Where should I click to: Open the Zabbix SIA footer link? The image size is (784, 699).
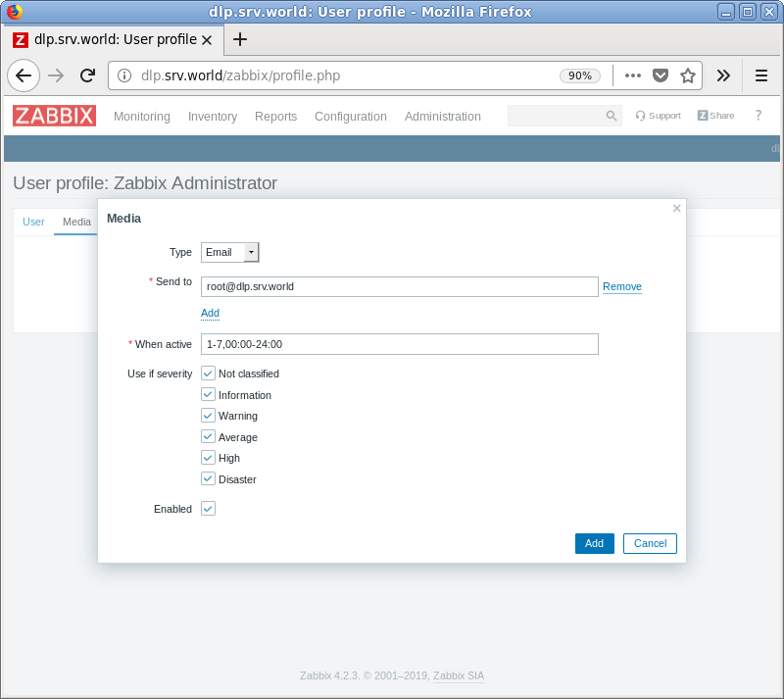(459, 675)
